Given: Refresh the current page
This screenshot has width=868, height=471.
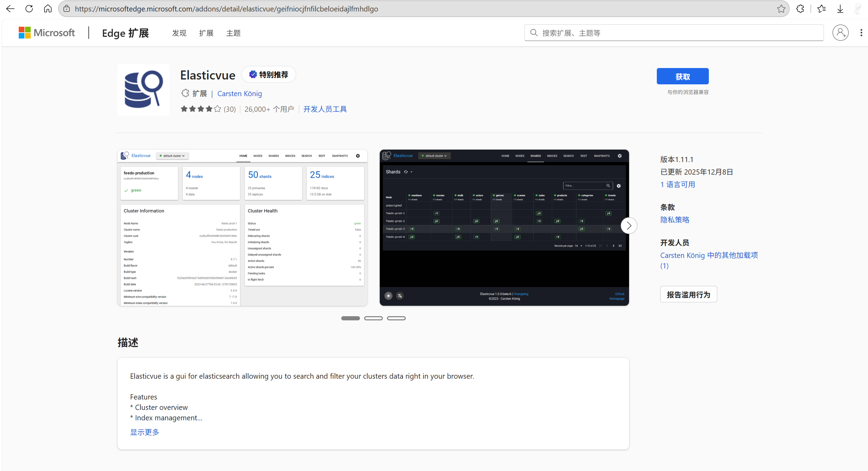Looking at the screenshot, I should point(29,9).
